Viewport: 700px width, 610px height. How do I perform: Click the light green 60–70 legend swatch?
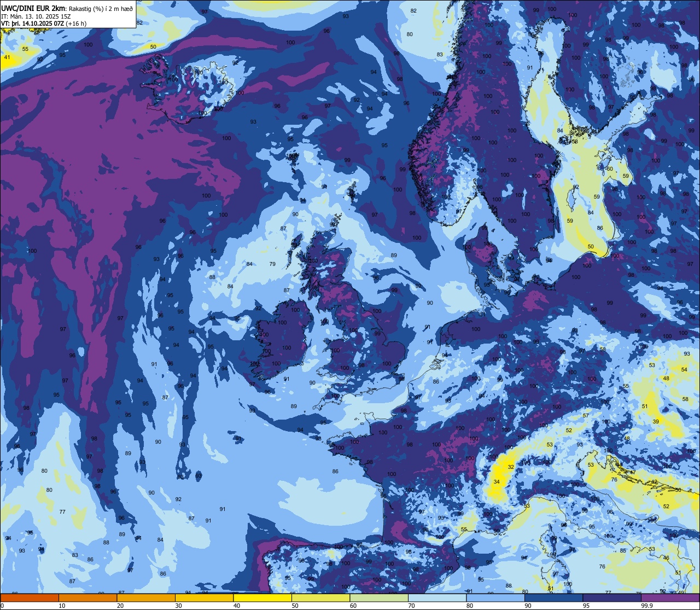[x=379, y=597]
